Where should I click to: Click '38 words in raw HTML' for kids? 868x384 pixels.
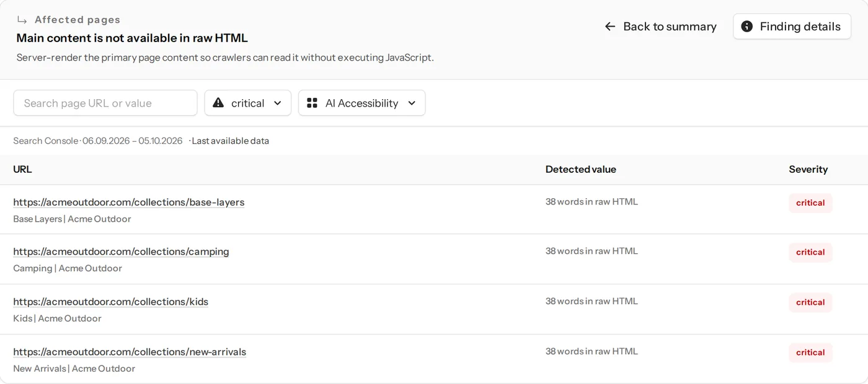591,301
